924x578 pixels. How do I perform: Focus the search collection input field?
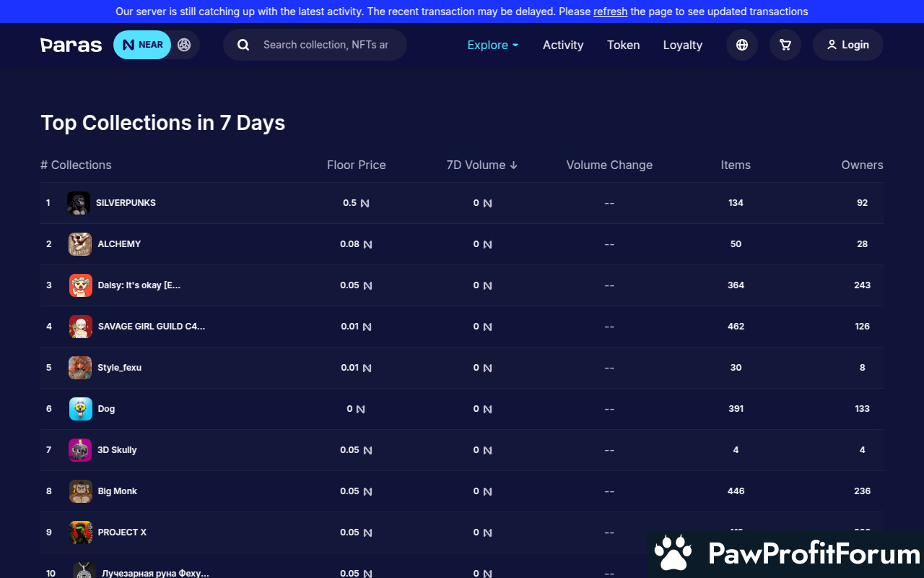click(326, 45)
